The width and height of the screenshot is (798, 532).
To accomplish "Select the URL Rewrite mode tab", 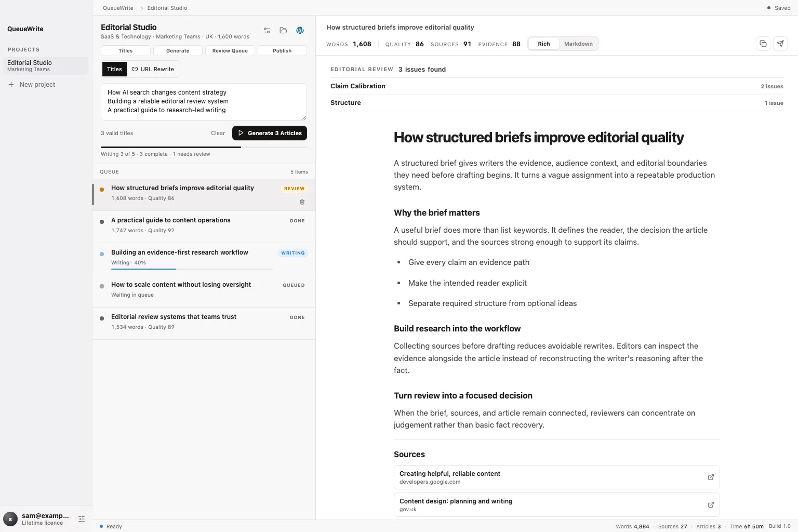I will (x=153, y=69).
